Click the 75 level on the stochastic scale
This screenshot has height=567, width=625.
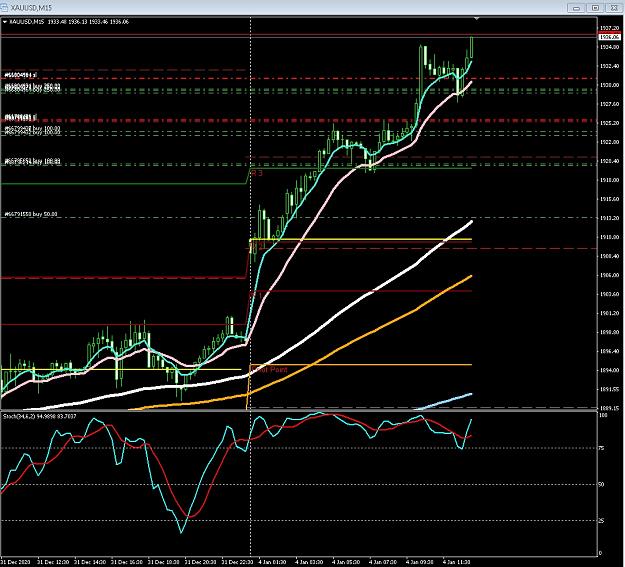pos(601,448)
